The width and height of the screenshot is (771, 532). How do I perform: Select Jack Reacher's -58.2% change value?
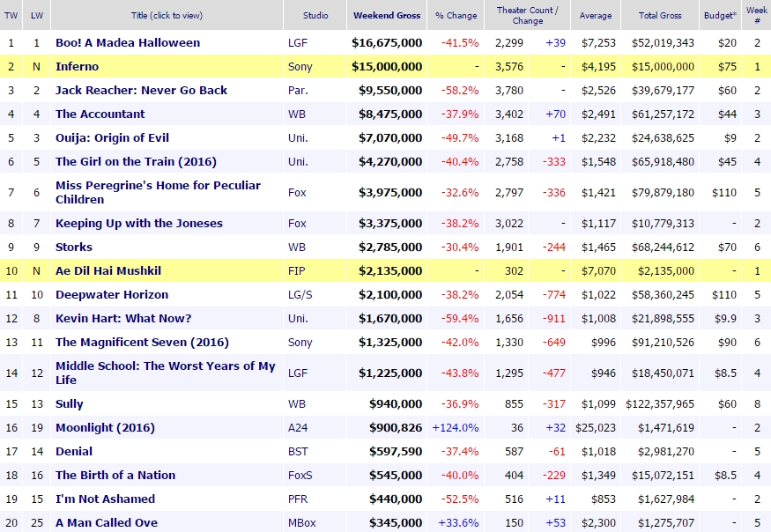(x=460, y=91)
